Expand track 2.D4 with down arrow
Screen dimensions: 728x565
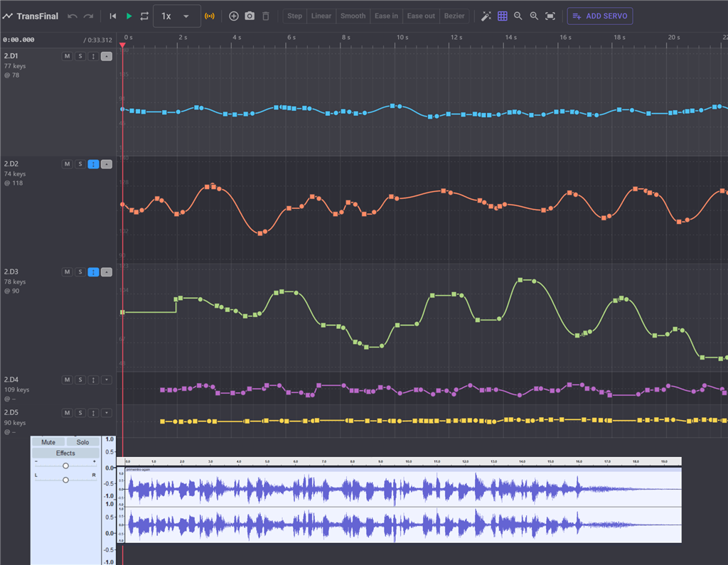[x=107, y=380]
